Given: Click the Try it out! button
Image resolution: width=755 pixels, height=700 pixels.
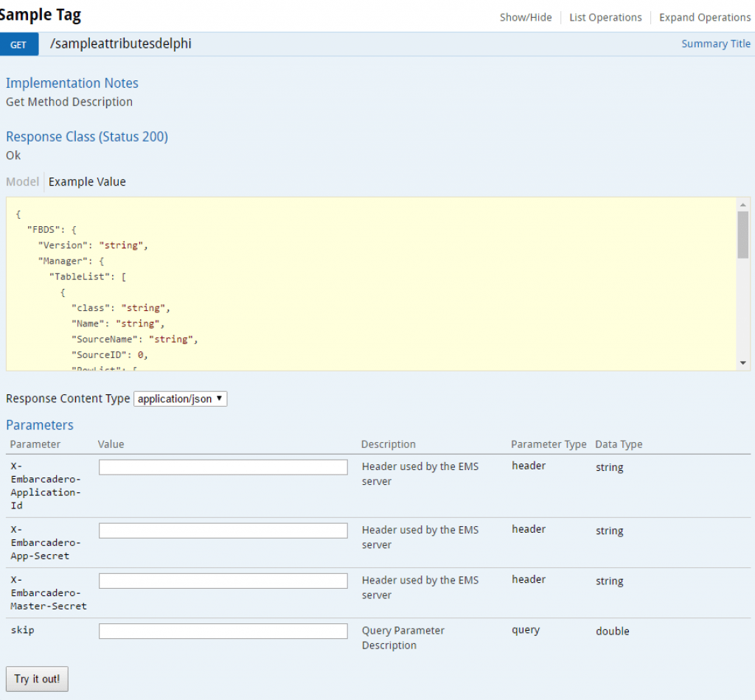Looking at the screenshot, I should (x=37, y=679).
